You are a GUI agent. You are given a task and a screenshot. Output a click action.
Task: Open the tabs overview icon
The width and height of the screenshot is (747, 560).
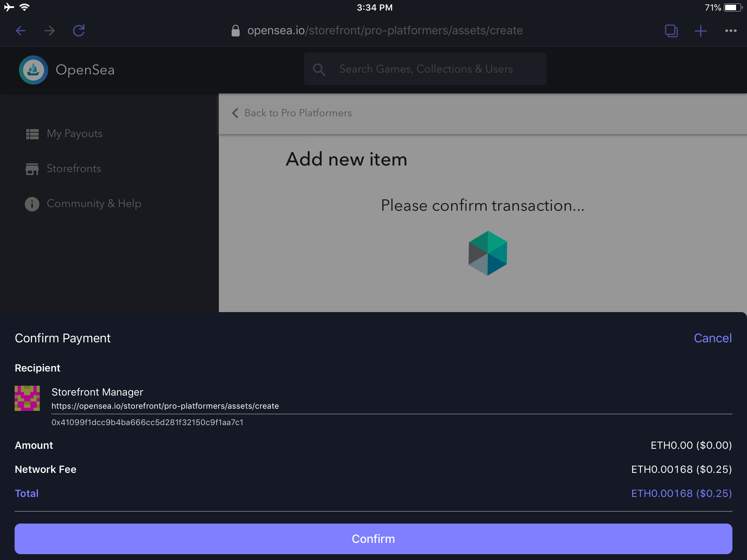click(671, 31)
